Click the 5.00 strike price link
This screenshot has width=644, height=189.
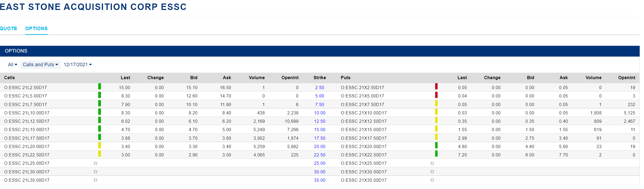click(x=319, y=96)
